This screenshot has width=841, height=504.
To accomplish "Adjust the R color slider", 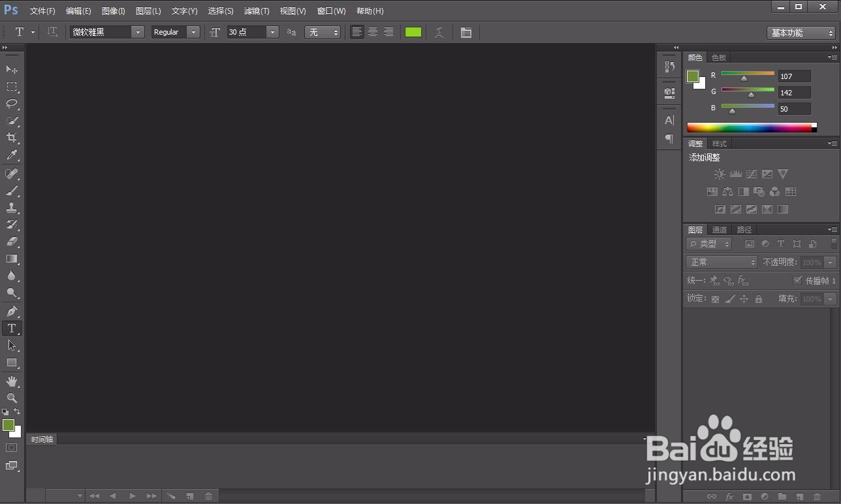I will point(744,78).
